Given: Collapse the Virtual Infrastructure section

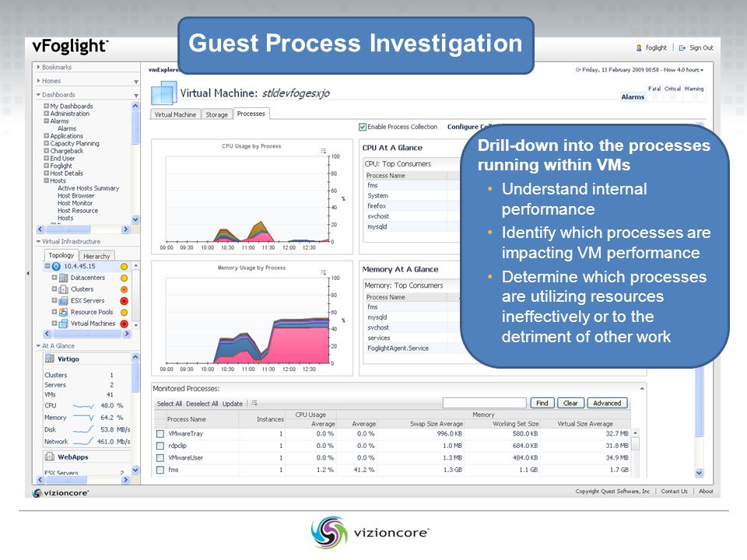Looking at the screenshot, I should tap(39, 241).
